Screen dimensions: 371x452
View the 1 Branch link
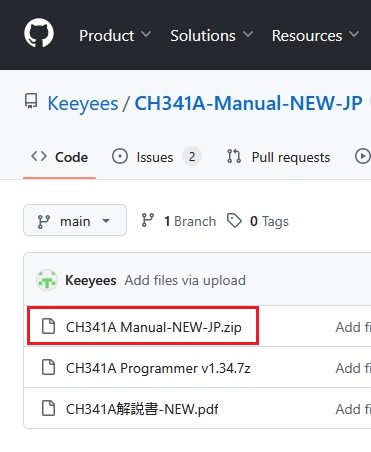point(178,221)
